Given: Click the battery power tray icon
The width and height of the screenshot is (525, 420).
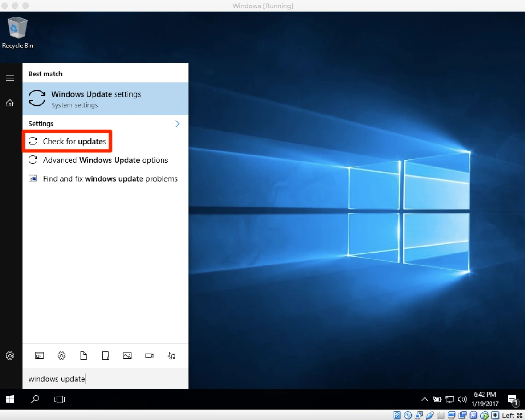Looking at the screenshot, I should [x=437, y=399].
